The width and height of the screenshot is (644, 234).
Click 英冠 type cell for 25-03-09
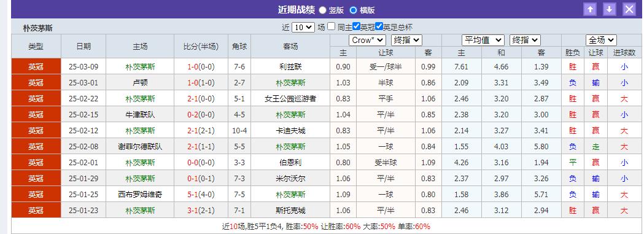pos(36,66)
